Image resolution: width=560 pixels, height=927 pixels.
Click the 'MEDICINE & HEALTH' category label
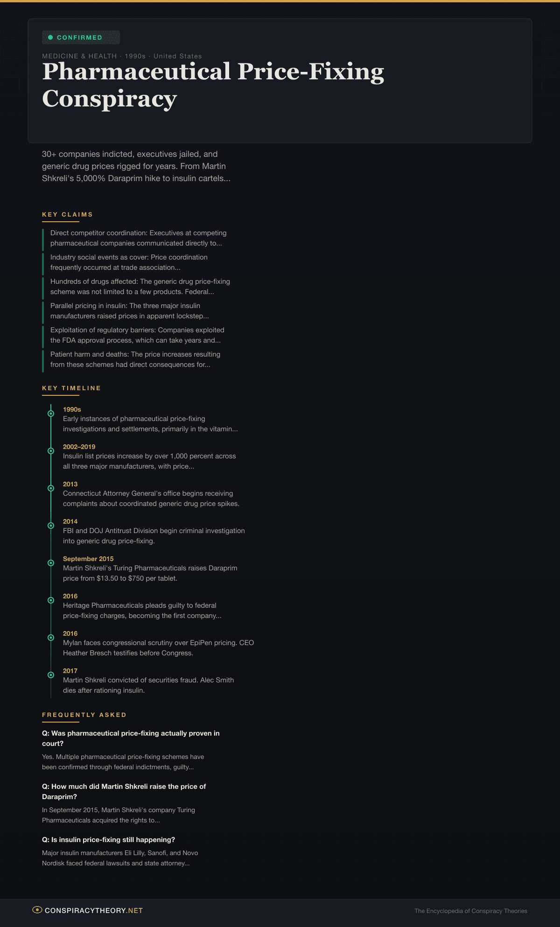click(x=79, y=56)
